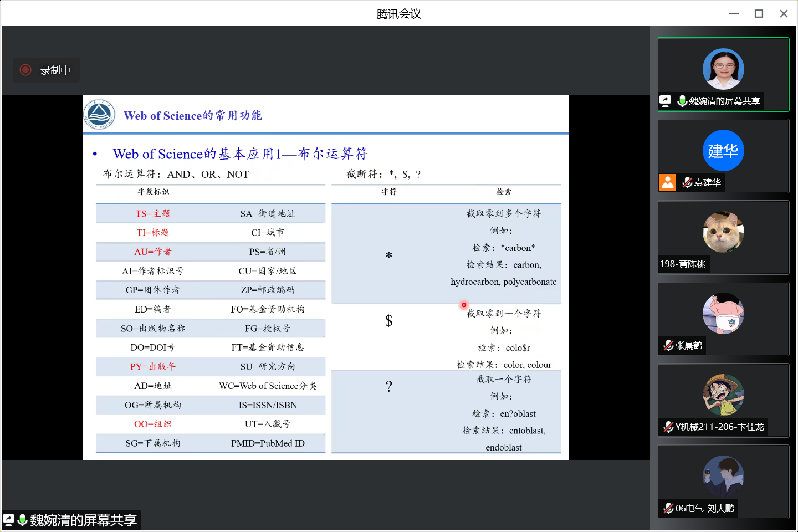Viewport: 798px width, 532px height.
Task: Click the university logo on the slide
Action: [x=99, y=115]
